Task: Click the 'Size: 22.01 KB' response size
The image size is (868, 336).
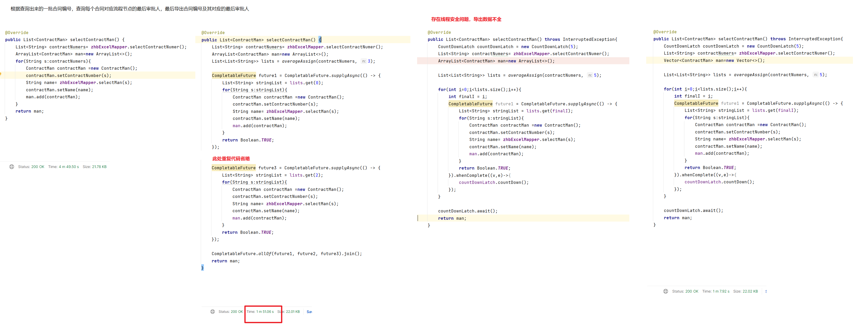Action: pos(289,312)
